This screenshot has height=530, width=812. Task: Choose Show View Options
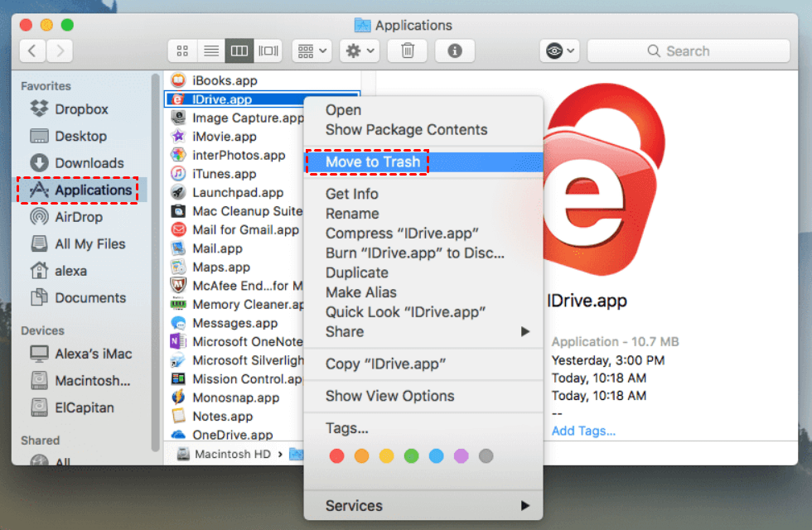click(x=423, y=396)
